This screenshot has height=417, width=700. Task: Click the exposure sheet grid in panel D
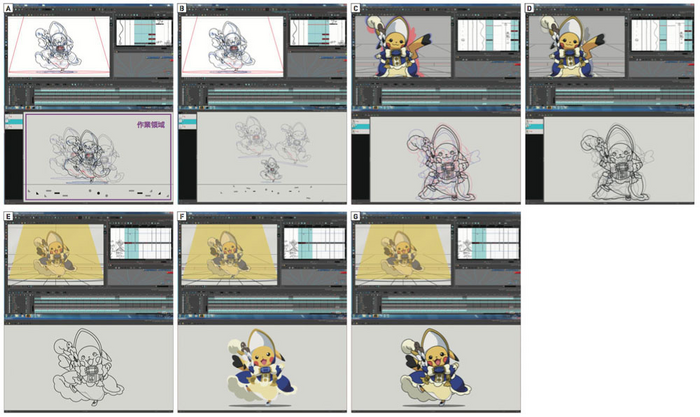point(662,35)
